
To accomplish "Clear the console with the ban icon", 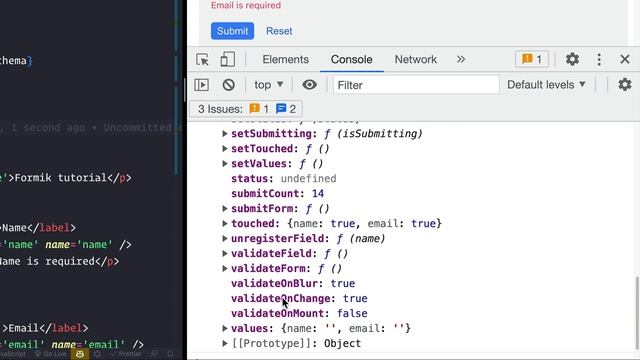I will coord(229,85).
